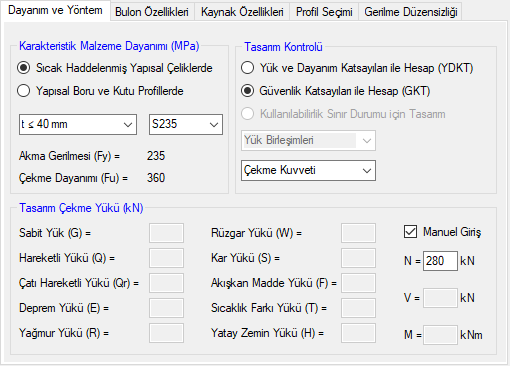Viewport: 510px width, 366px height.
Task: Switch to the Profil Seçimi tab
Action: (324, 12)
